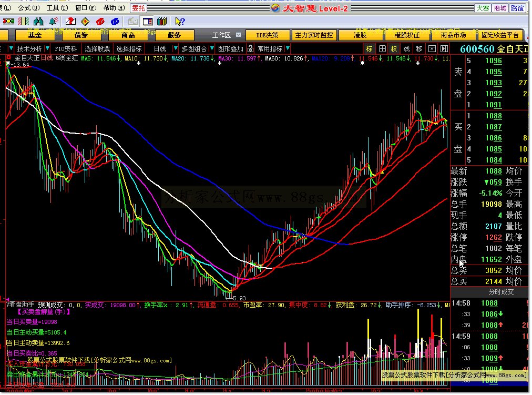The width and height of the screenshot is (532, 395).
Task: Click the 日线 period button
Action: point(160,48)
